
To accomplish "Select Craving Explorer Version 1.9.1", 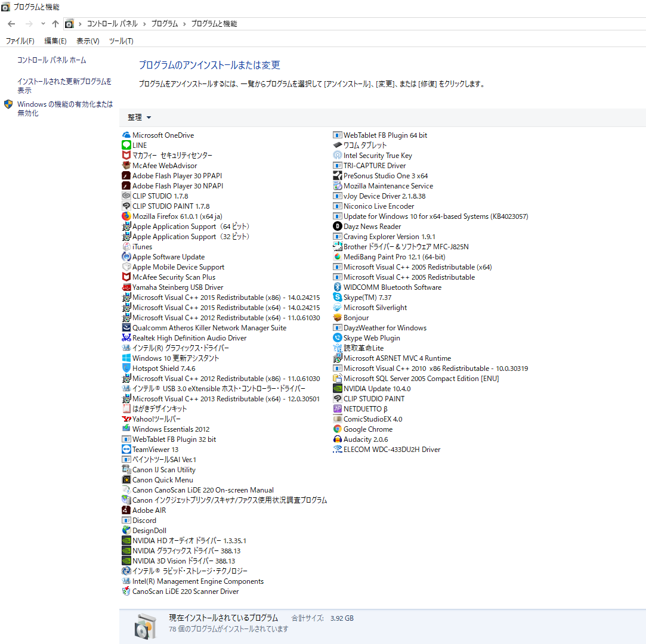I will (x=384, y=237).
